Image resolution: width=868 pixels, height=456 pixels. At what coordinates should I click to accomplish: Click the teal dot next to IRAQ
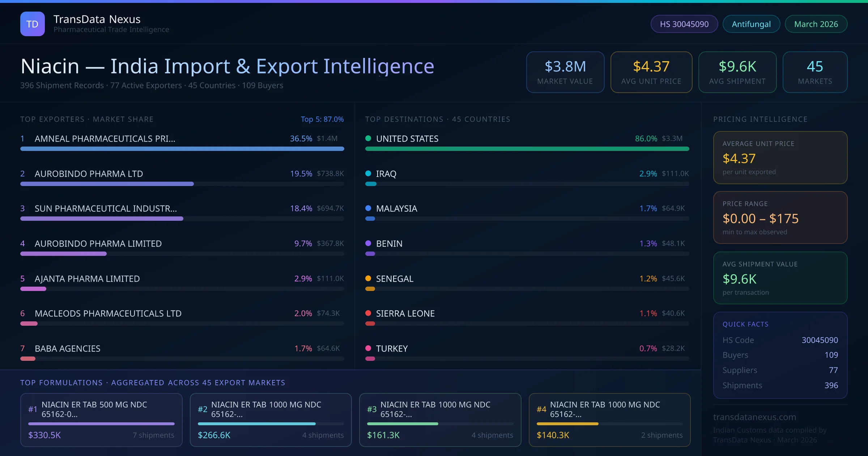[x=369, y=173]
